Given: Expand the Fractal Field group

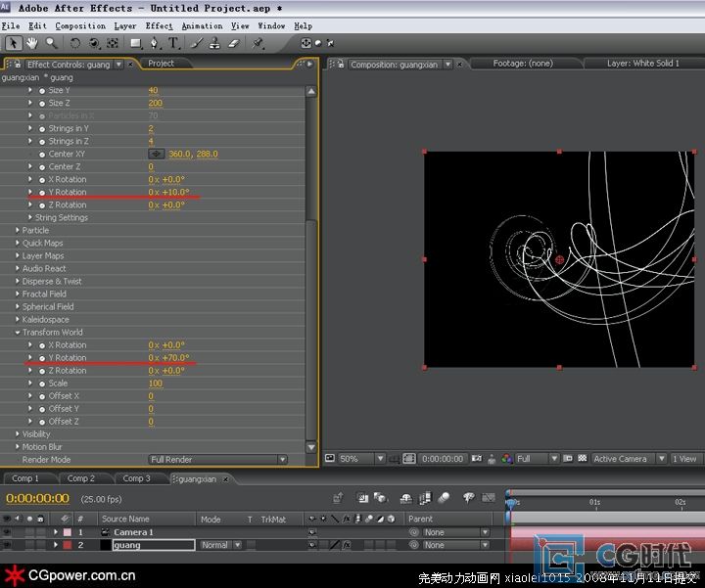Looking at the screenshot, I should (17, 294).
